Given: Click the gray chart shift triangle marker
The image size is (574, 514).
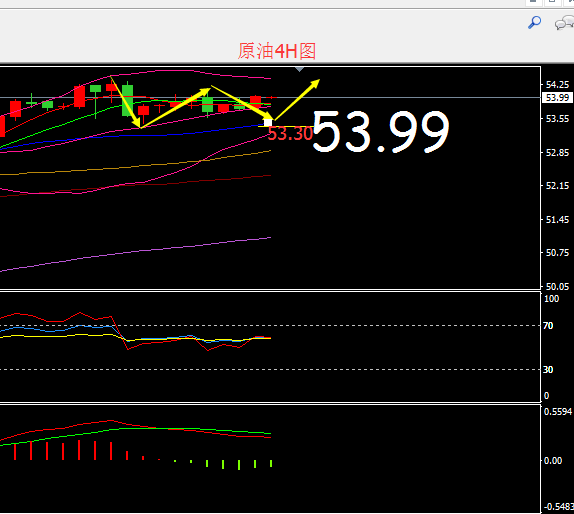Looking at the screenshot, I should click(x=299, y=69).
